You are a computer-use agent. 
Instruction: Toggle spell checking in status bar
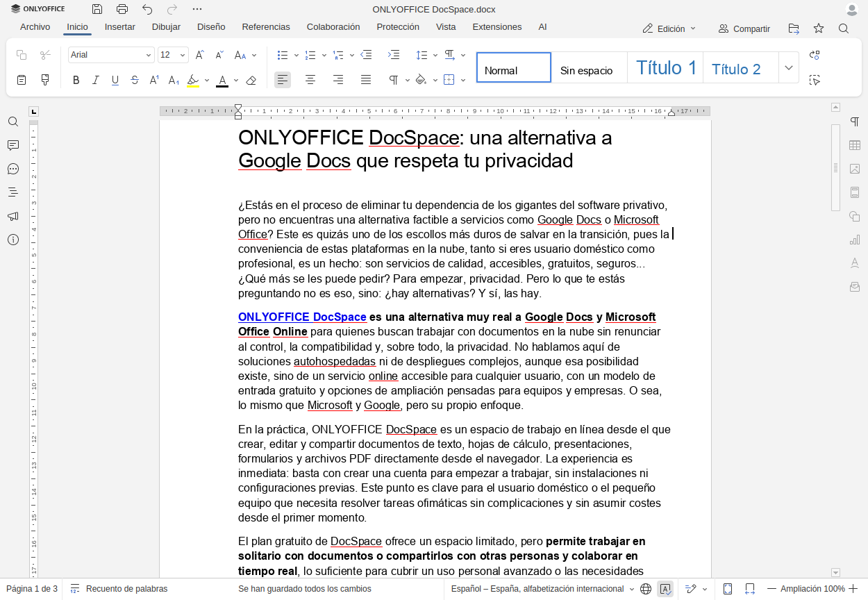point(665,589)
